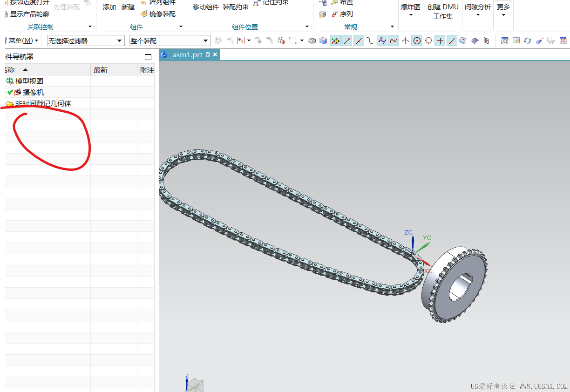Viewport: 570px width, 392px height.
Task: Click the red-bordered selection filter icon
Action: coord(241,41)
